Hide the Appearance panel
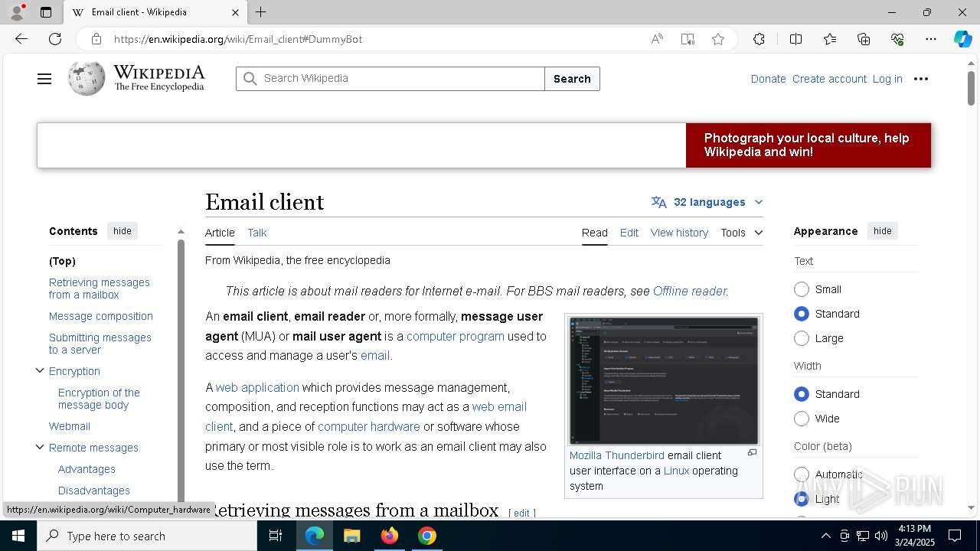Image resolution: width=980 pixels, height=551 pixels. tap(883, 231)
